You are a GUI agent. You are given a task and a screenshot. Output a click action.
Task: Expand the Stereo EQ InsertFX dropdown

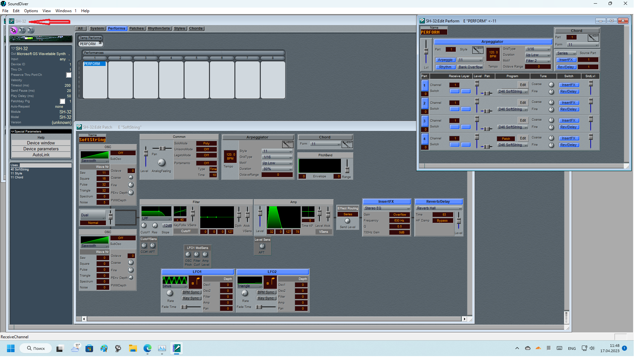coord(387,208)
